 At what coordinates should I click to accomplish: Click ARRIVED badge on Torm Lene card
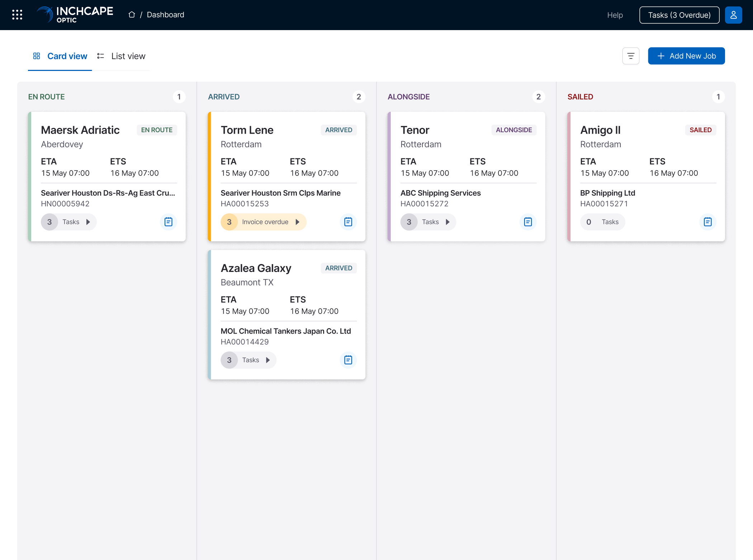click(338, 130)
